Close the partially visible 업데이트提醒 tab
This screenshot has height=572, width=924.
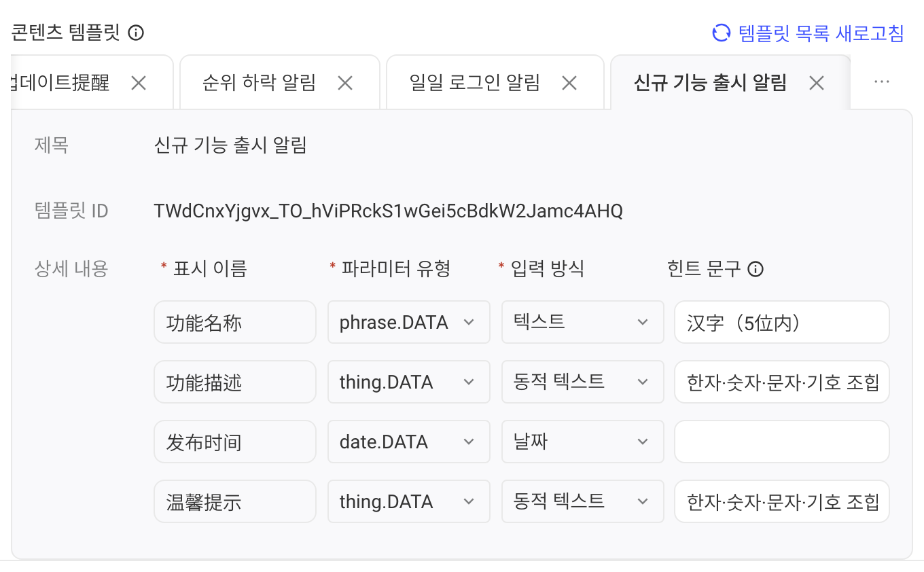[139, 83]
